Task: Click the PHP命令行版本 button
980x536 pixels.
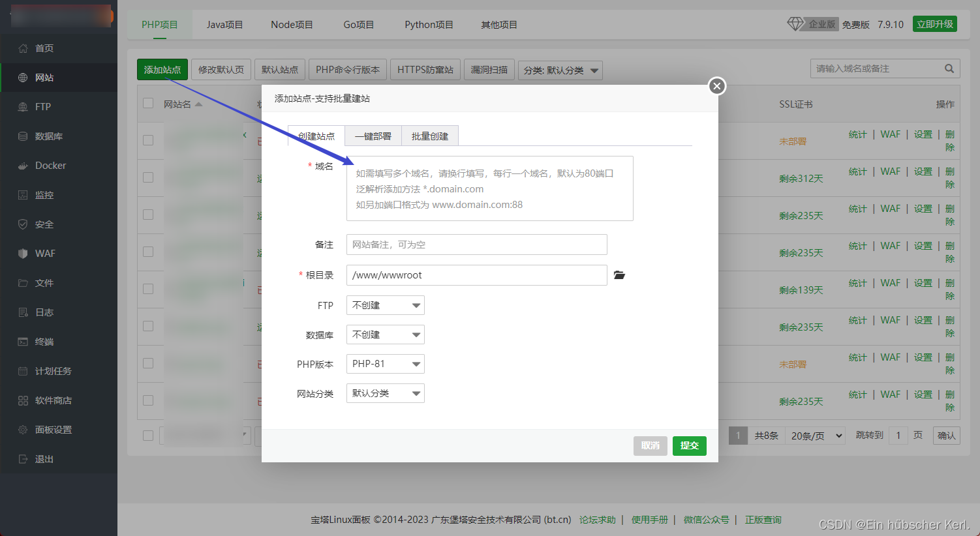Action: [x=348, y=70]
